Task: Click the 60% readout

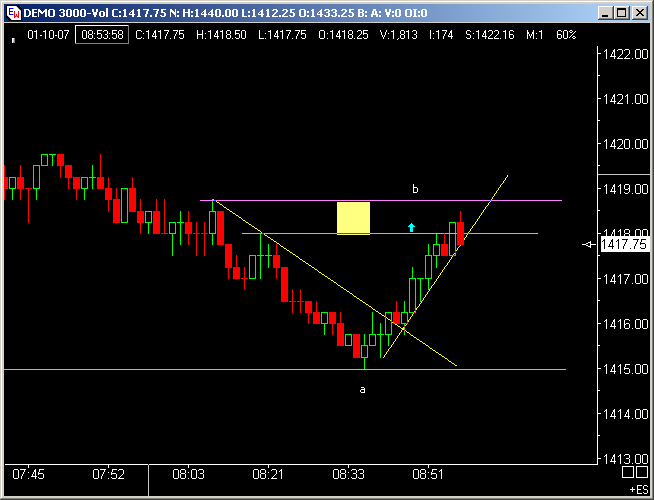Action: click(566, 35)
